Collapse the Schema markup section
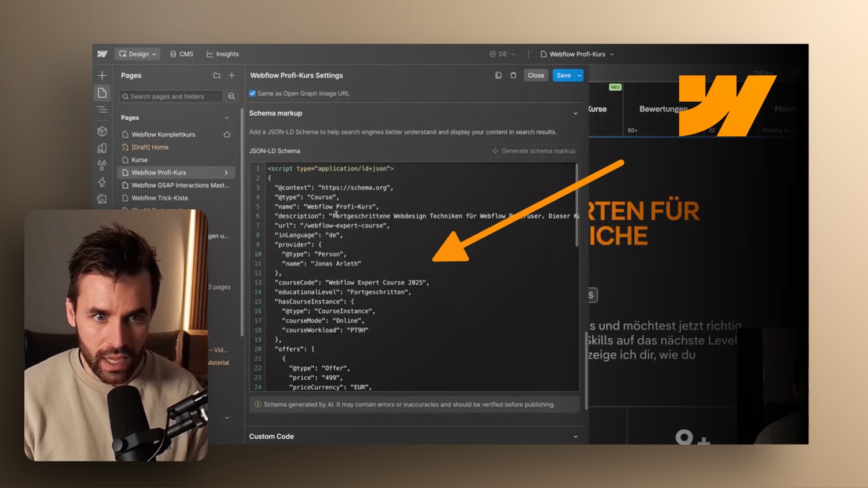Image resolution: width=868 pixels, height=488 pixels. [575, 113]
